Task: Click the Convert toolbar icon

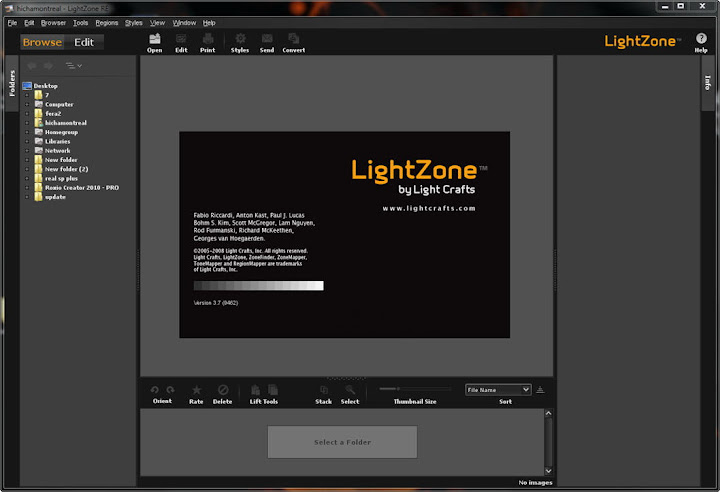Action: [x=293, y=39]
